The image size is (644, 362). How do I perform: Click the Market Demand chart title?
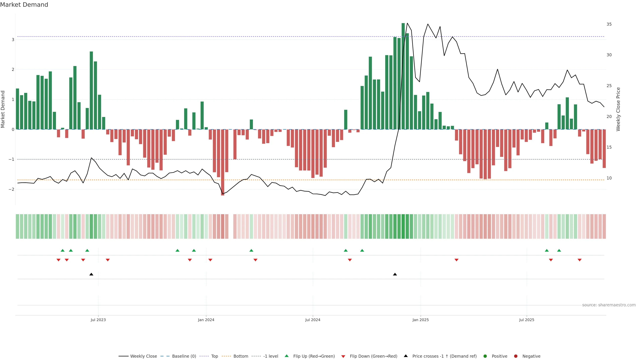coord(24,5)
